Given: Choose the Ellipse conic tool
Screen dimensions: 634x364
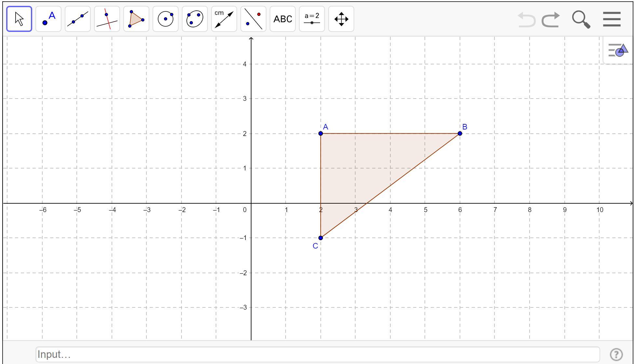Looking at the screenshot, I should click(195, 19).
